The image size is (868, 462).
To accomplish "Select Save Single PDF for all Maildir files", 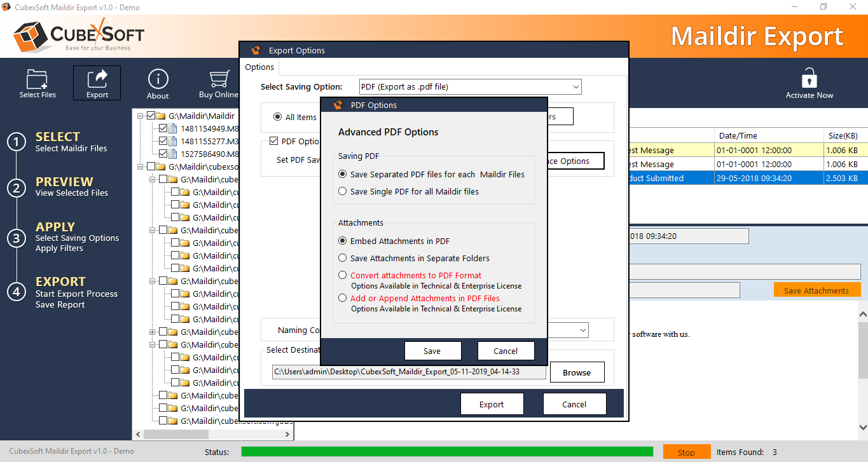I will coord(343,191).
